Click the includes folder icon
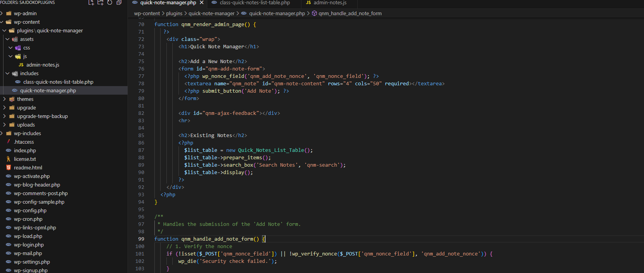This screenshot has width=644, height=273. [15, 73]
